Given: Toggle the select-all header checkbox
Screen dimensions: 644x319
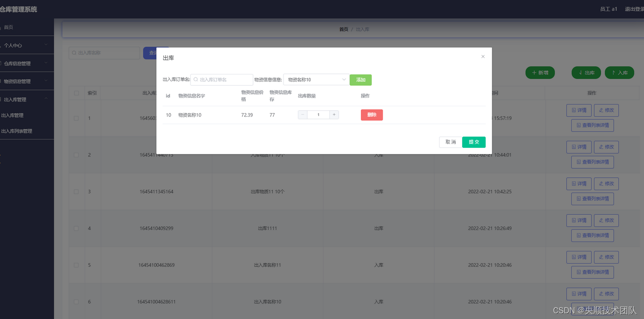Looking at the screenshot, I should click(76, 93).
